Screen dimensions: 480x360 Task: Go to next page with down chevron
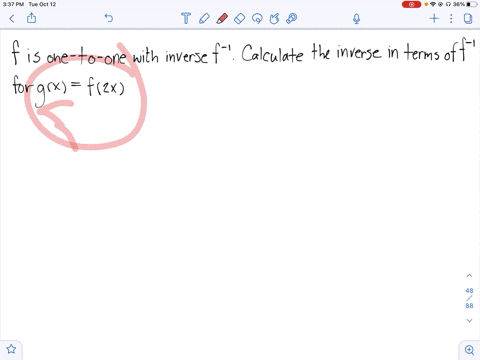(469, 320)
